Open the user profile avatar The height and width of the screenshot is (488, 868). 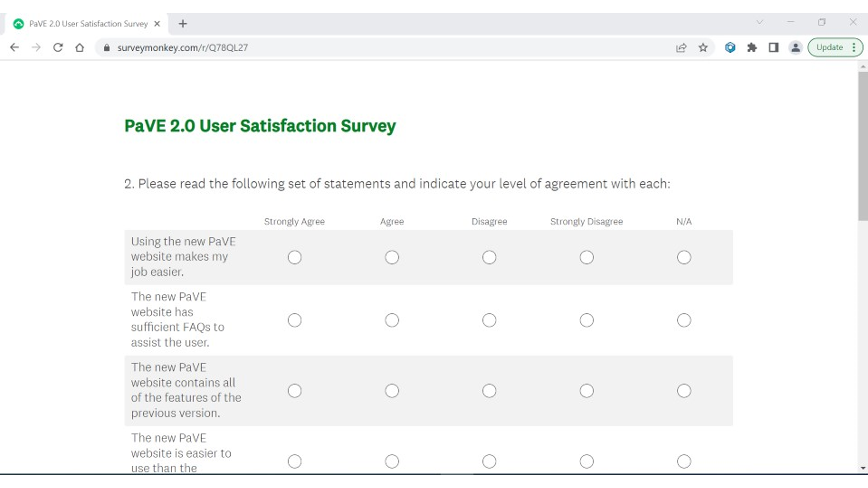tap(795, 47)
